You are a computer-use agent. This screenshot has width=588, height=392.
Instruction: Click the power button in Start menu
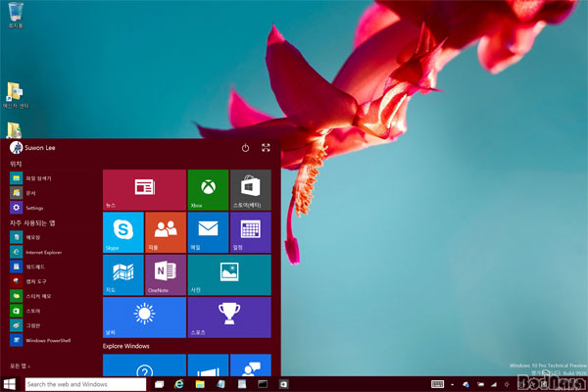[x=245, y=148]
